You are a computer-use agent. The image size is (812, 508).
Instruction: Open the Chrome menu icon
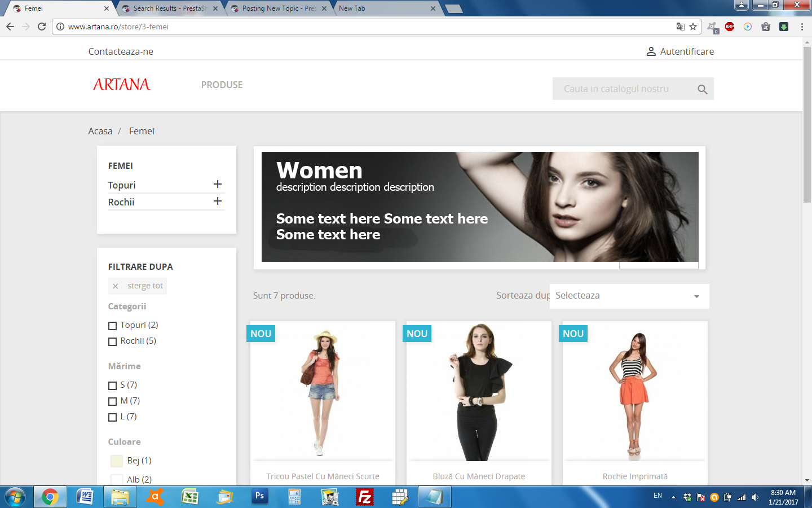802,27
